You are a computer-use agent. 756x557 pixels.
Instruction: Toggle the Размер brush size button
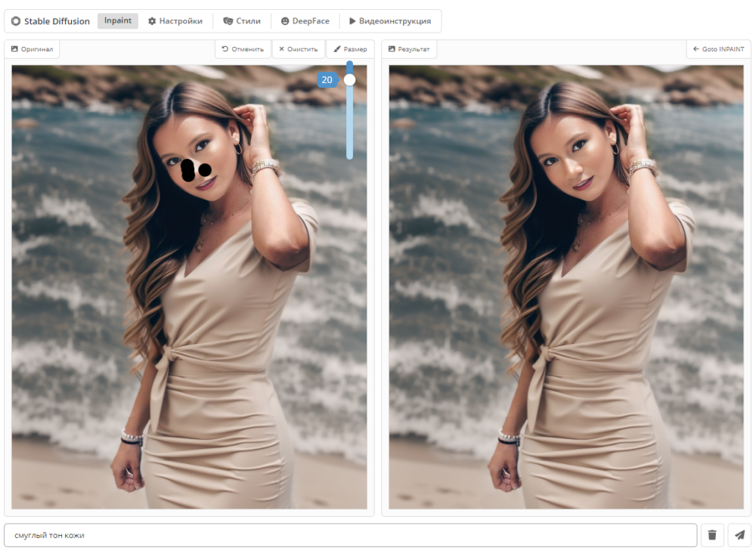pos(350,49)
